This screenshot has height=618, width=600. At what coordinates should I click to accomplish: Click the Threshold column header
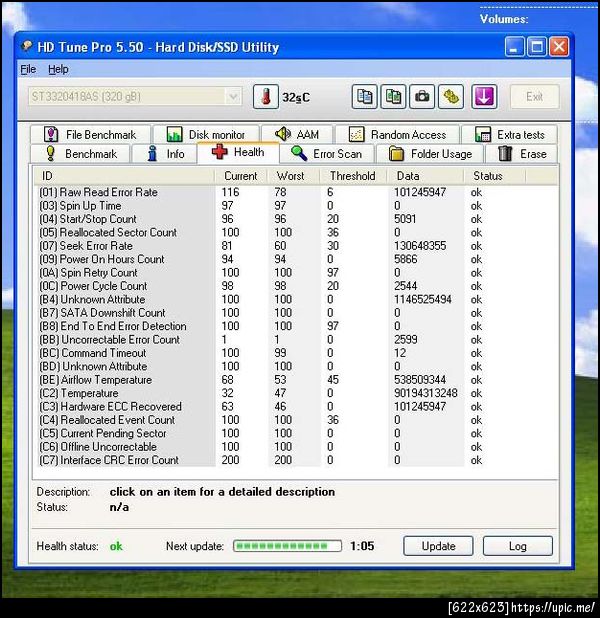pyautogui.click(x=354, y=176)
